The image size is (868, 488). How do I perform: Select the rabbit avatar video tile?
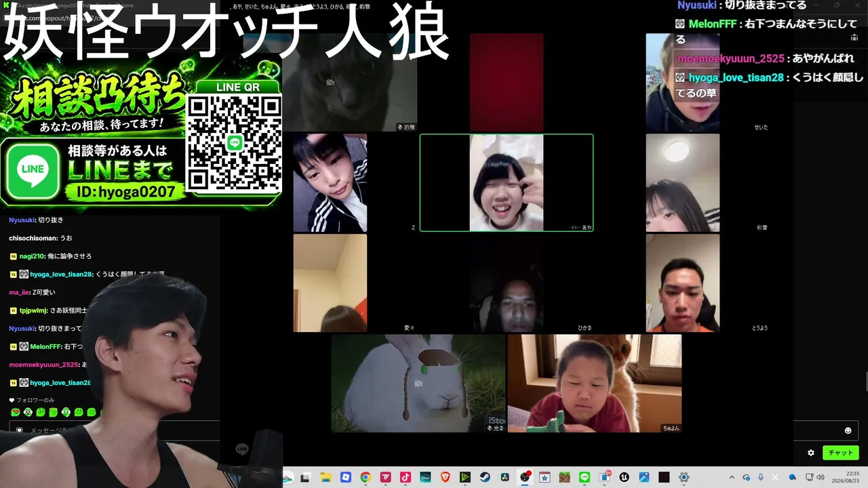418,384
